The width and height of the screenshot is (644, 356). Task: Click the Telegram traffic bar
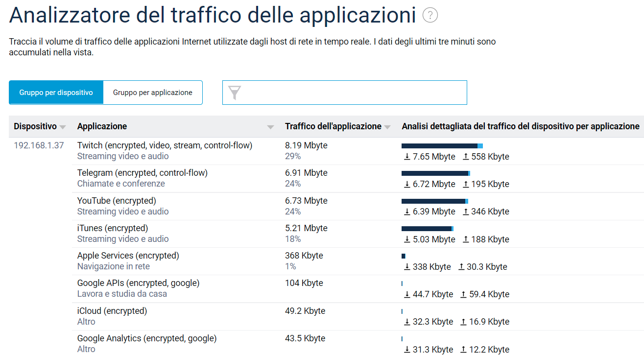[435, 173]
